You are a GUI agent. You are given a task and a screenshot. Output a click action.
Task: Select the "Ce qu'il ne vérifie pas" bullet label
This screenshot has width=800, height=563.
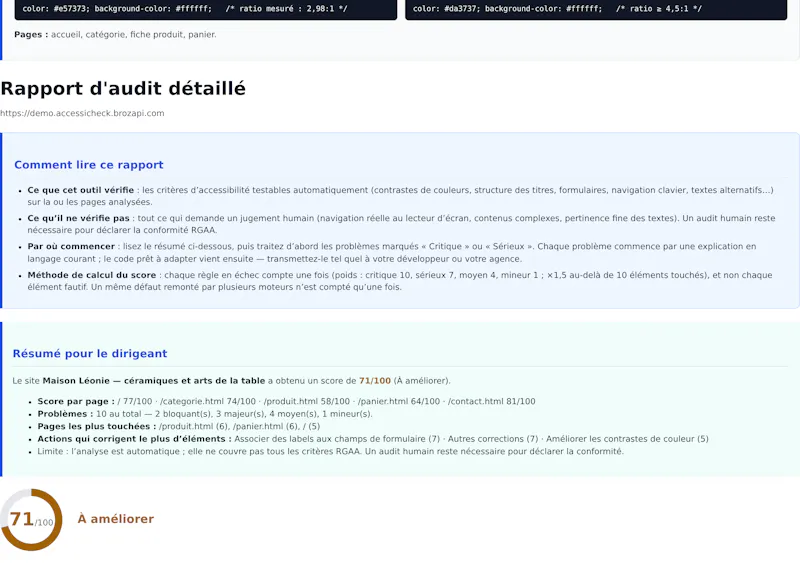pyautogui.click(x=79, y=218)
